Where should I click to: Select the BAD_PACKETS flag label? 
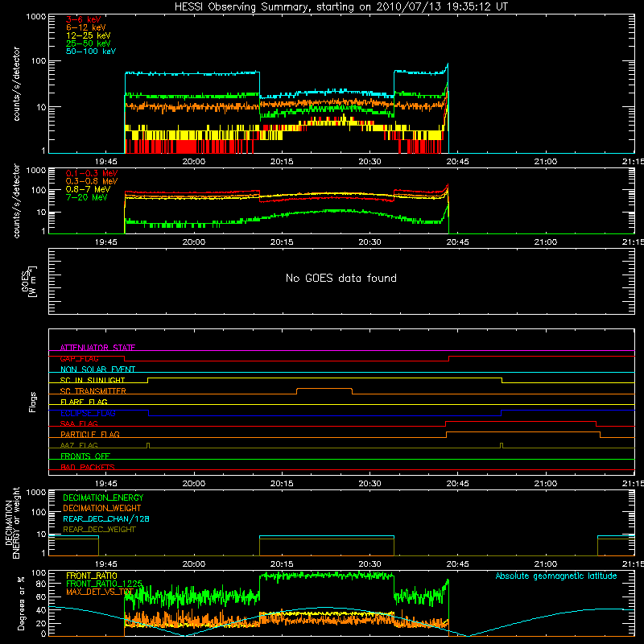click(88, 467)
